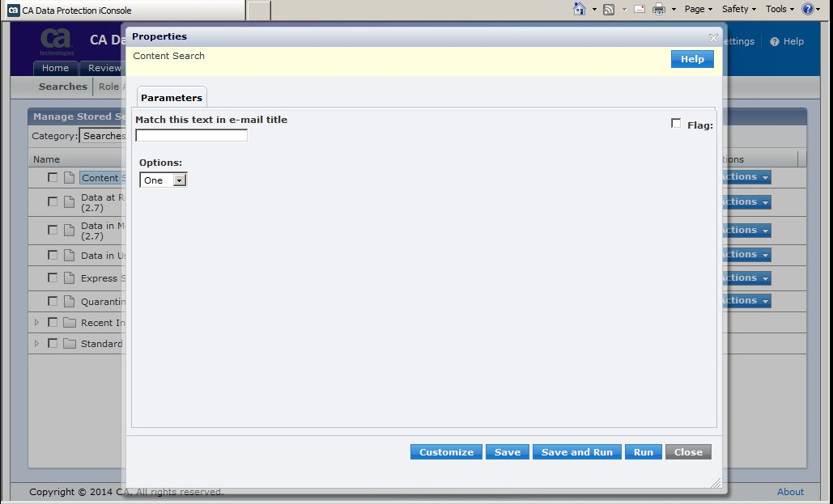Open the About link
Image resolution: width=833 pixels, height=504 pixels.
click(790, 492)
